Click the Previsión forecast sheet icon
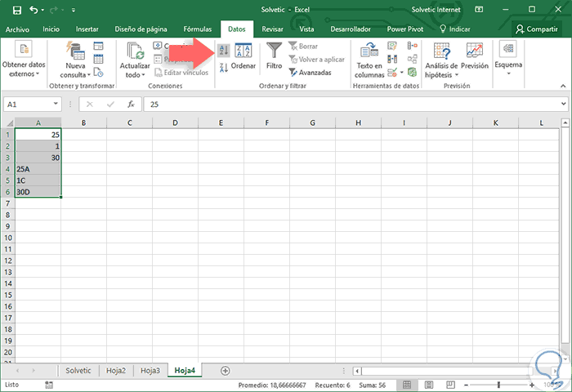The image size is (572, 392). tap(475, 56)
